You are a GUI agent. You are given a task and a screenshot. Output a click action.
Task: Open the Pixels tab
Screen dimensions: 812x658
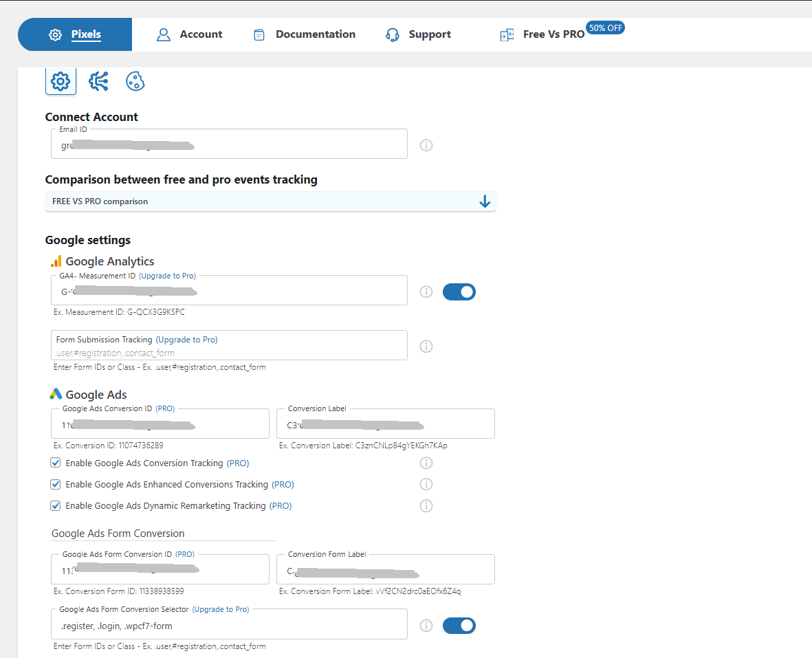pos(75,34)
